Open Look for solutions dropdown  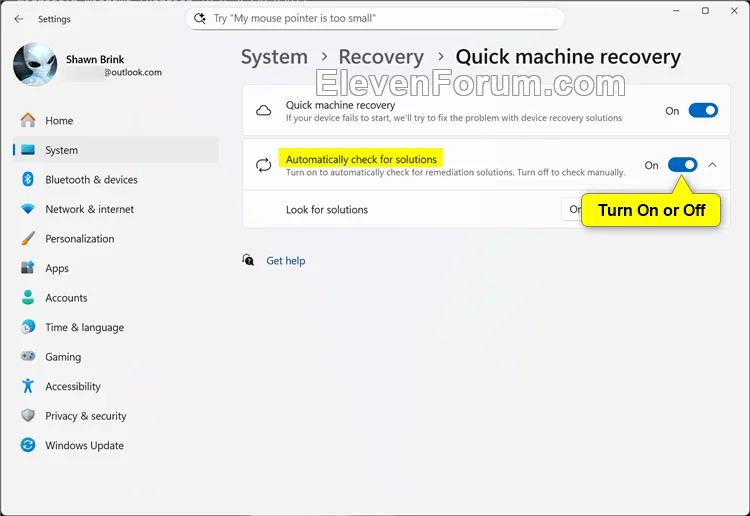572,209
